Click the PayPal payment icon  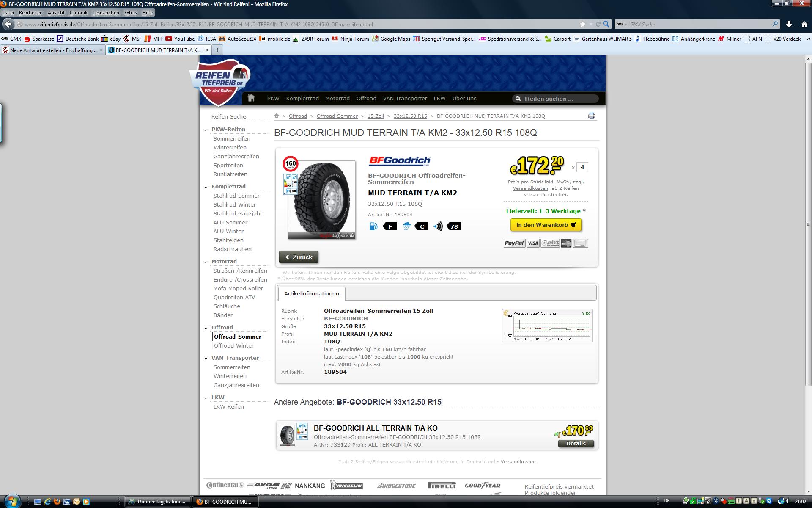pyautogui.click(x=514, y=243)
